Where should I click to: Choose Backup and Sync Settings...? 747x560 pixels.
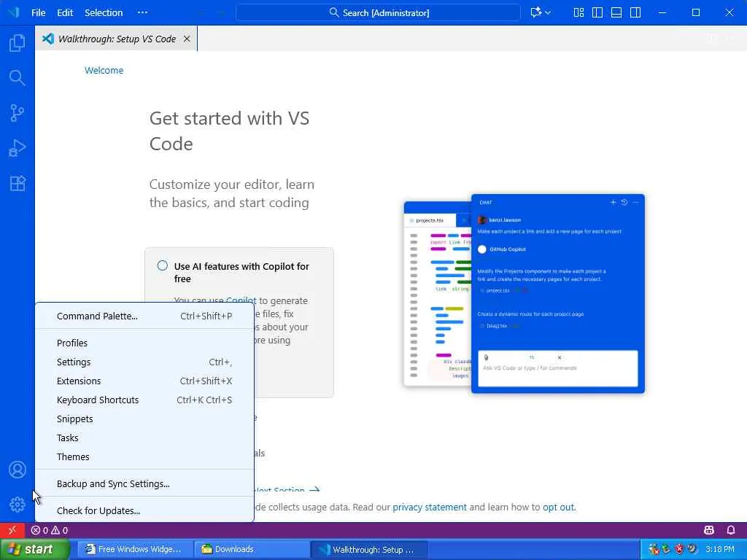[144, 484]
